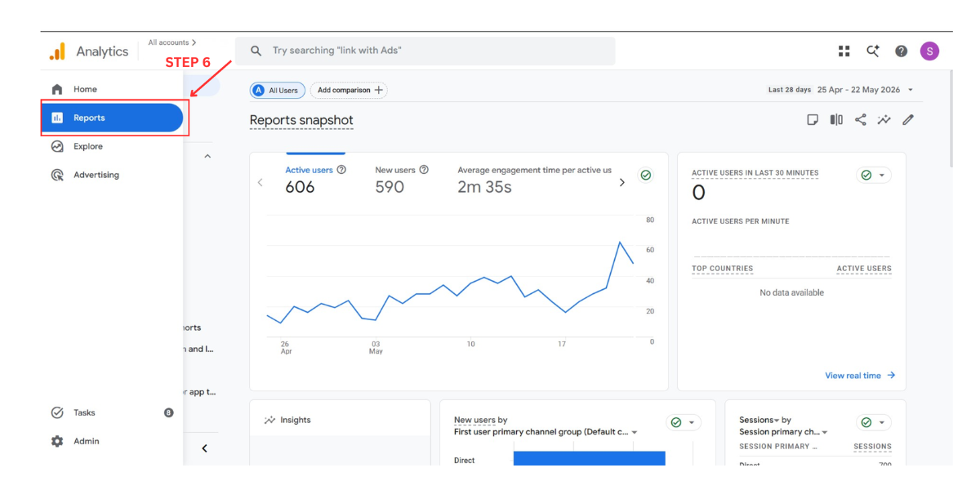Select the All Users segment chip
This screenshot has height=490, width=980.
click(x=278, y=91)
